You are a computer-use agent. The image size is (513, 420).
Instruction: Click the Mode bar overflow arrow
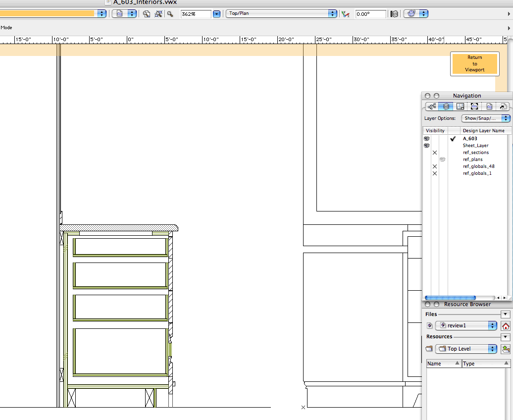click(x=509, y=28)
